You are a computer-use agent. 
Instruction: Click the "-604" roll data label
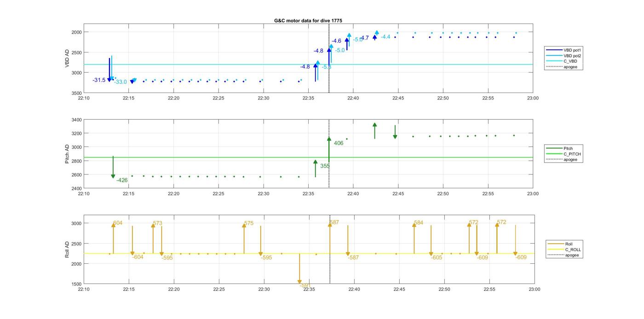138,257
